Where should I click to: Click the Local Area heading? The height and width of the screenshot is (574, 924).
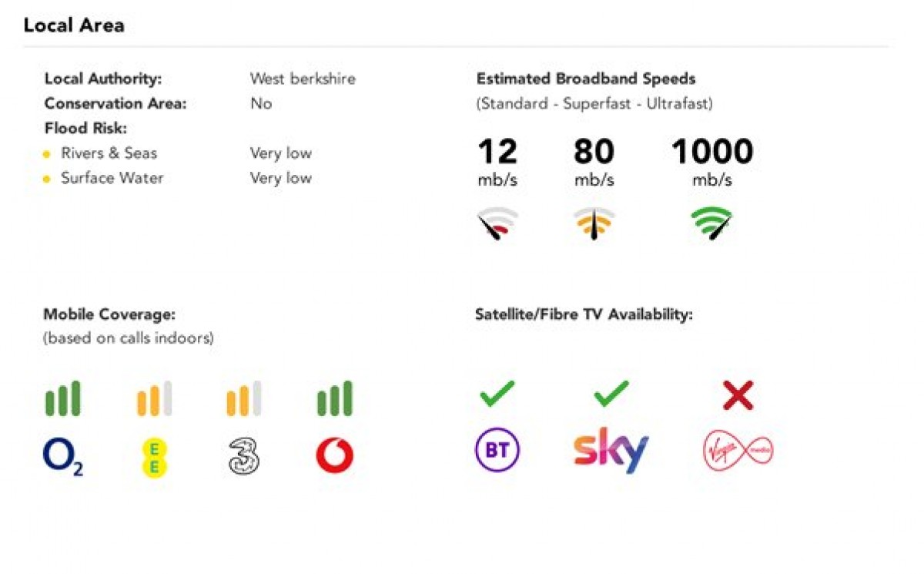(x=74, y=25)
